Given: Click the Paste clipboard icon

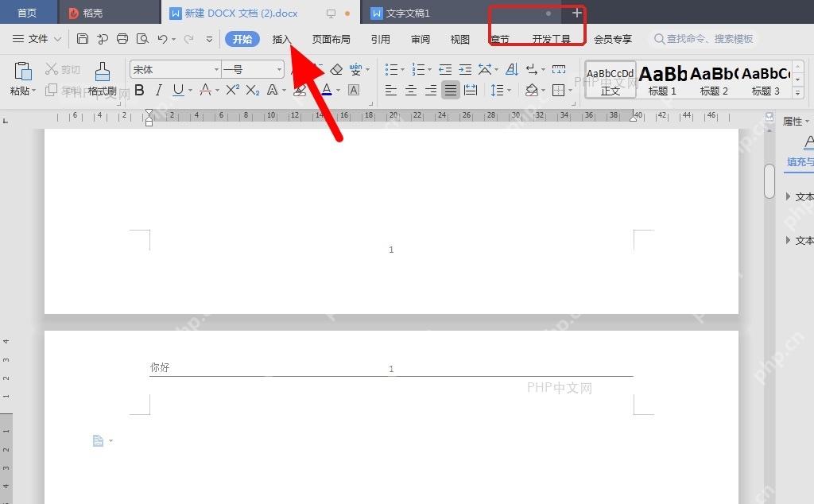Looking at the screenshot, I should coord(23,71).
